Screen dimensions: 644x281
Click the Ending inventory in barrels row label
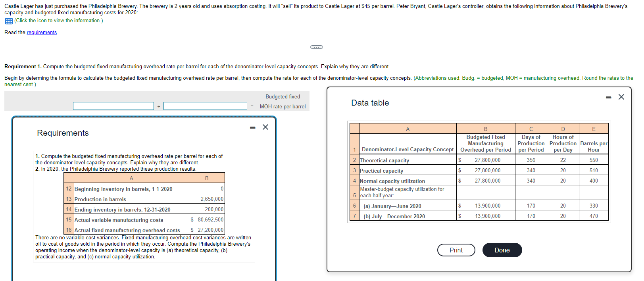(122, 210)
